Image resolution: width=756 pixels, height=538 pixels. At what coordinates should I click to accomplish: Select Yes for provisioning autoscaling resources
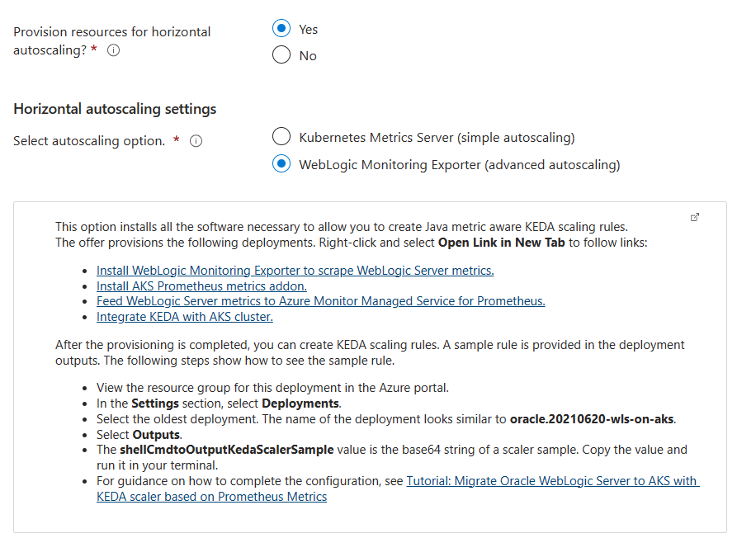[281, 28]
